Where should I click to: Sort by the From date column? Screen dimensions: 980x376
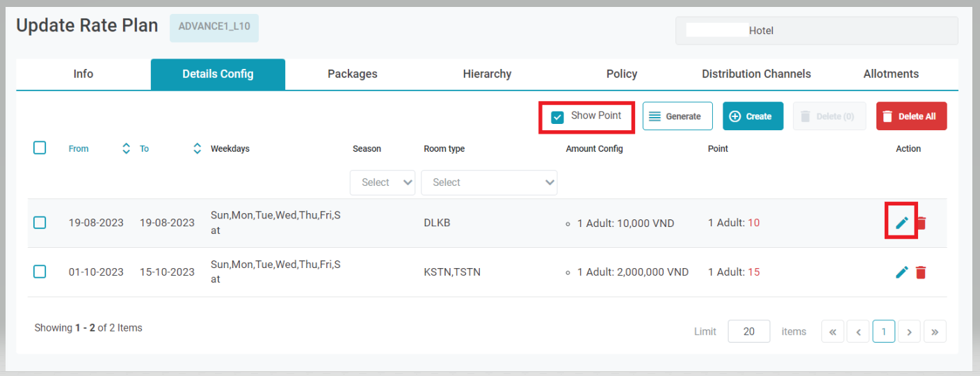point(126,148)
